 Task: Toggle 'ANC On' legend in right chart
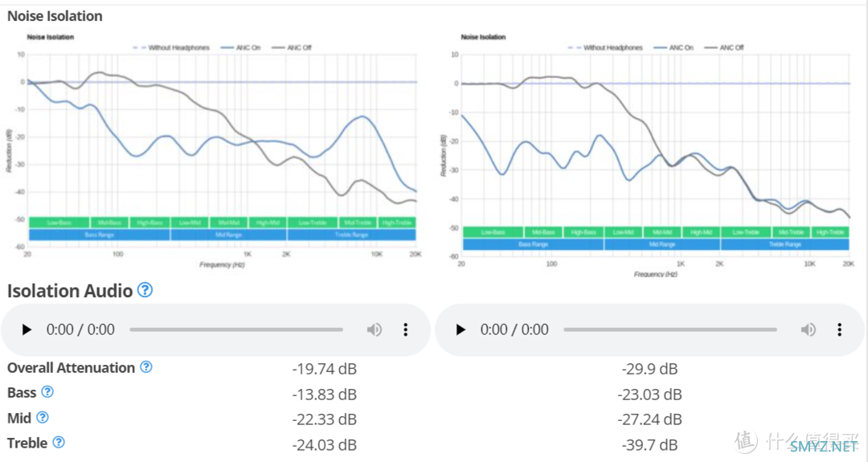coord(674,47)
